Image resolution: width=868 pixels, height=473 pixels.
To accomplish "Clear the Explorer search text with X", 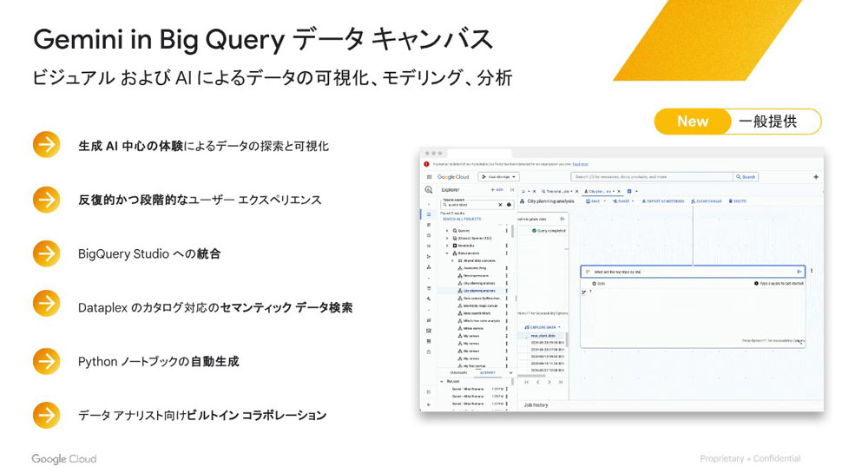I will [501, 205].
